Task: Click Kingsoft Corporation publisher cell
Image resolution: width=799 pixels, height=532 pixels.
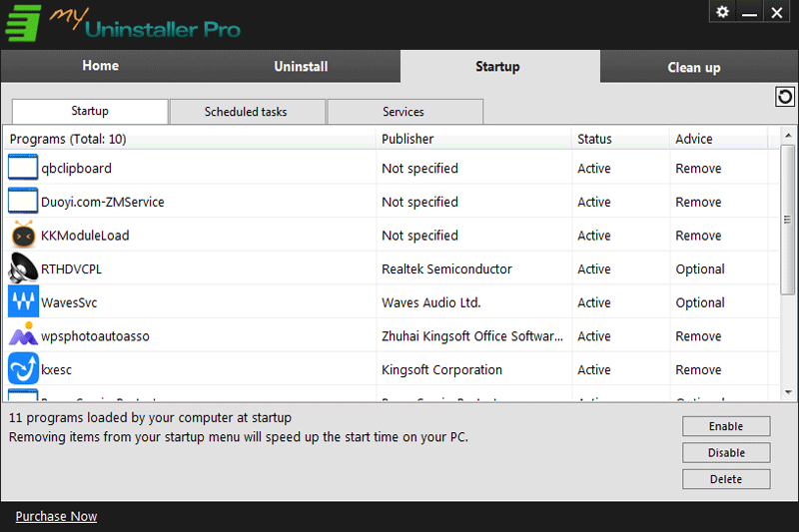Action: [441, 369]
